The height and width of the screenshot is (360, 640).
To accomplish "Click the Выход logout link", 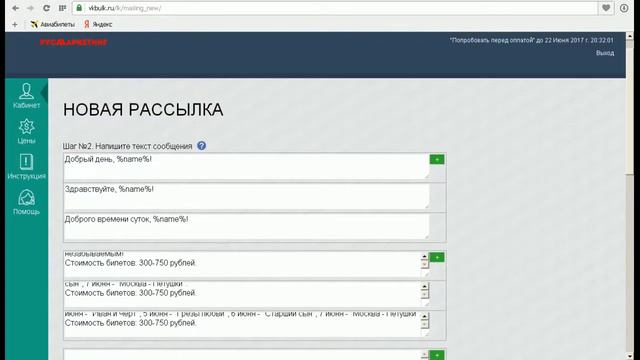I will click(x=604, y=53).
